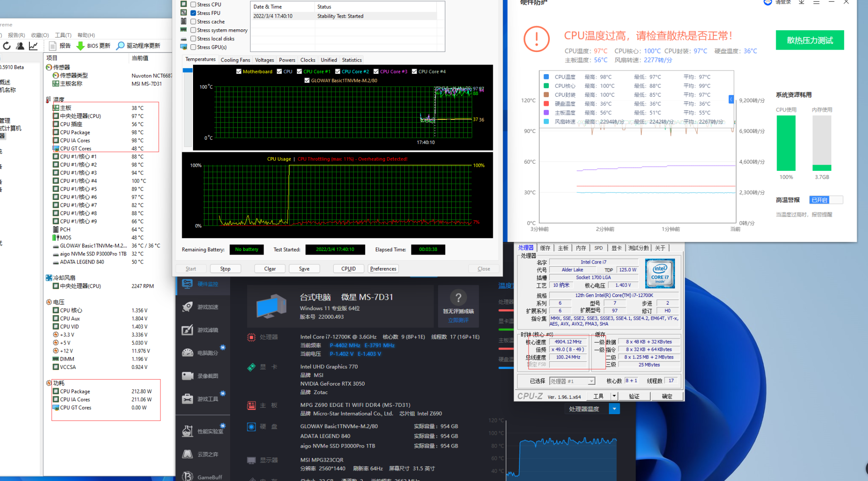
Task: Click the green 散热压力测试 button
Action: pyautogui.click(x=810, y=40)
